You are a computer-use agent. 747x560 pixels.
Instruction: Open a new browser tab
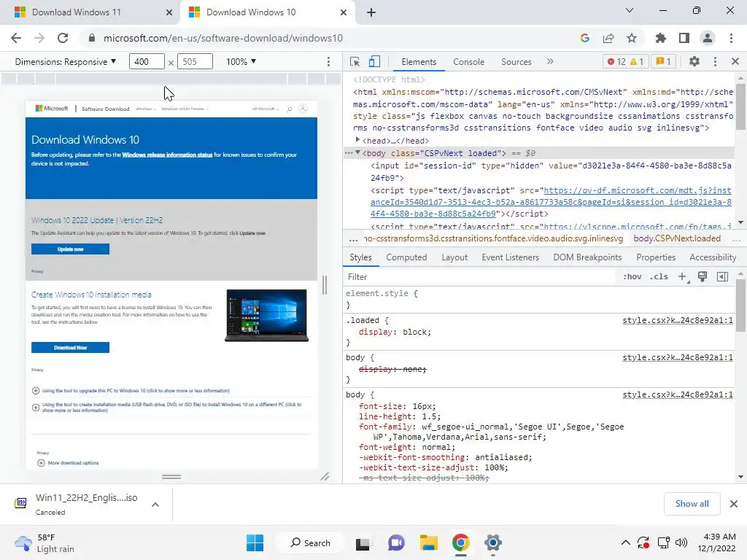371,12
